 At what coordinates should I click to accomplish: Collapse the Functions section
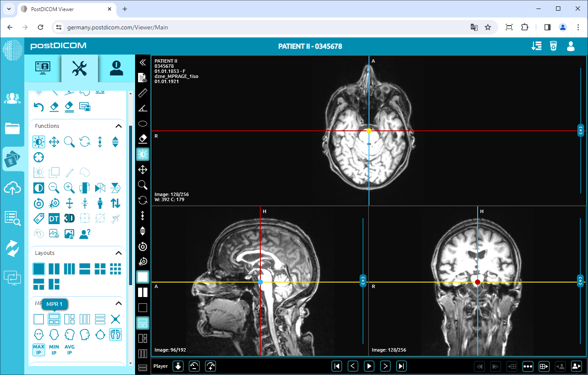(x=118, y=126)
